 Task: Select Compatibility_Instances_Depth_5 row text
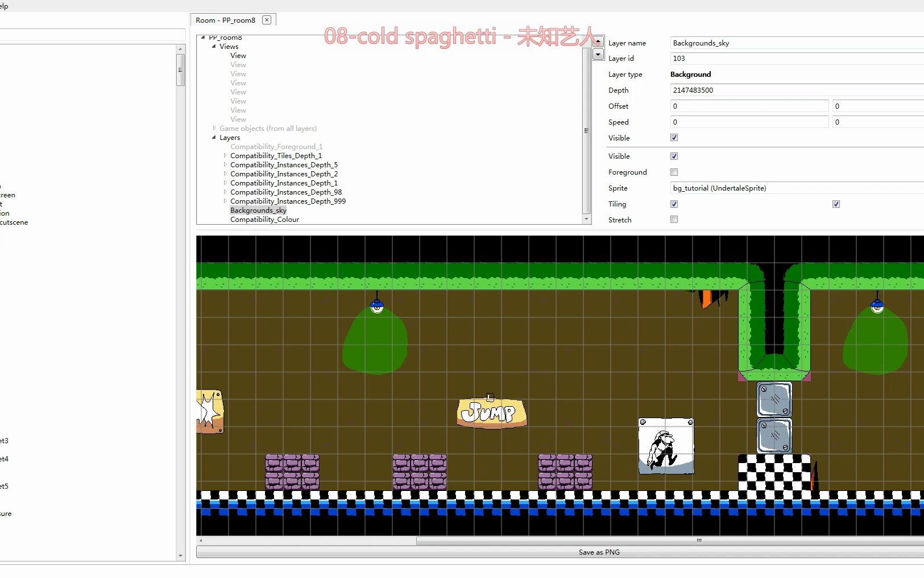point(284,165)
